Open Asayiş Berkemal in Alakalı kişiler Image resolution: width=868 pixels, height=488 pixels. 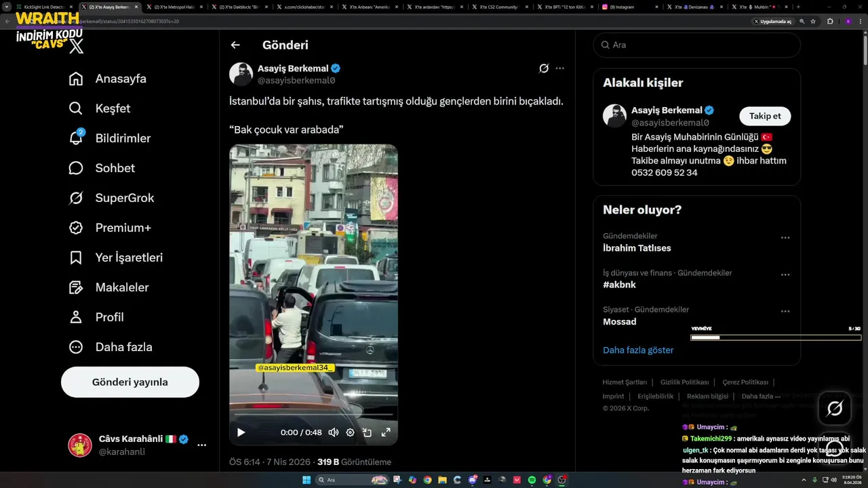point(667,110)
